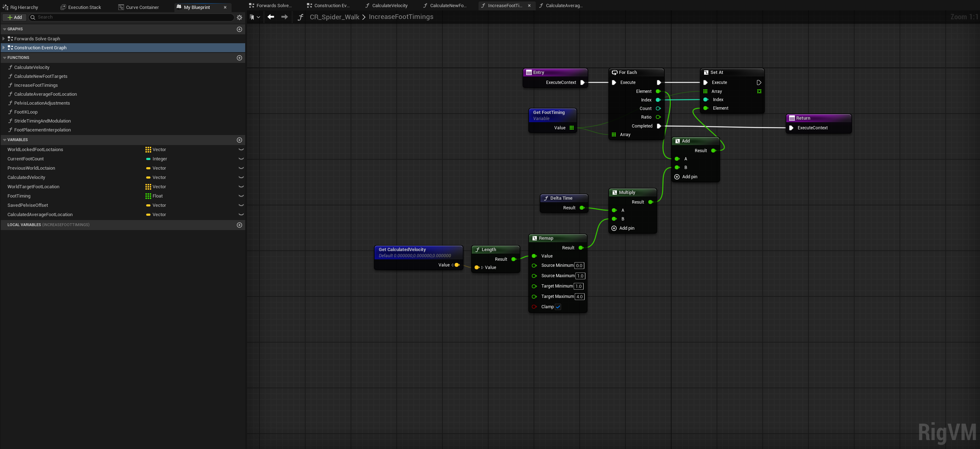Expand the Construction Event Graph tree item

coord(4,48)
